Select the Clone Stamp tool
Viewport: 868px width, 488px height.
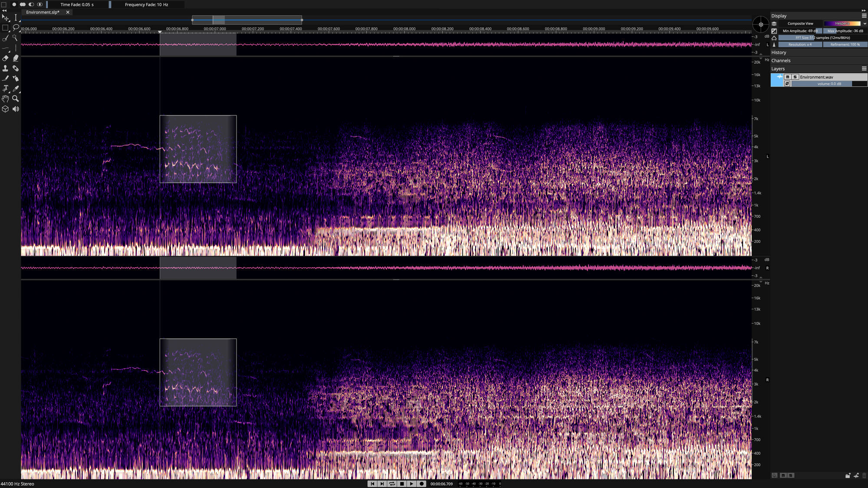5,68
